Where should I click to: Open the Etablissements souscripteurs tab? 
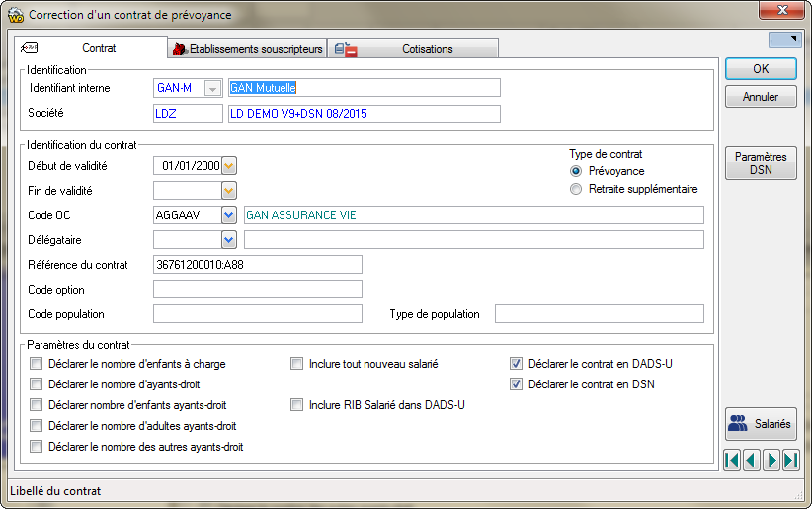248,49
